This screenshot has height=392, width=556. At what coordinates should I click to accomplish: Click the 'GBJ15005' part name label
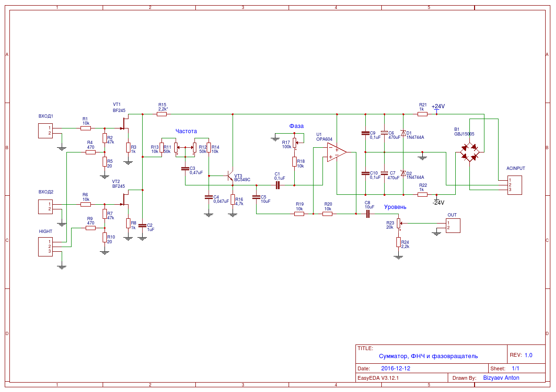(464, 134)
